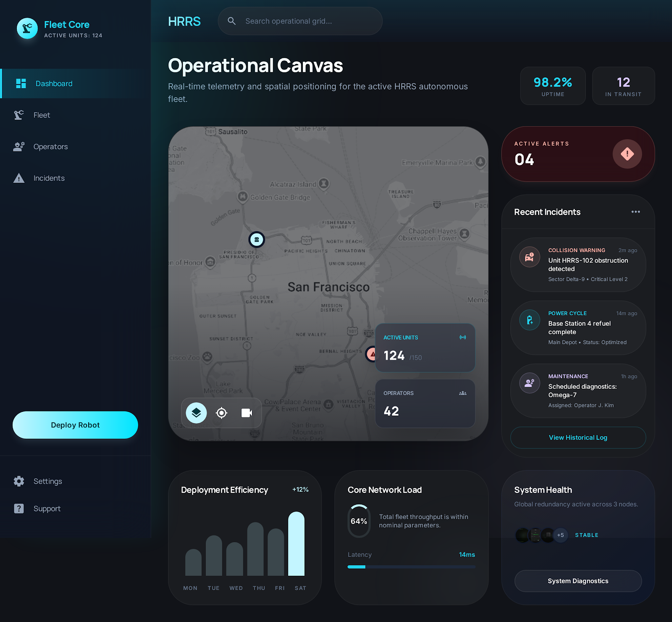Open the camera feed tool on the map
672x622 pixels.
[x=247, y=413]
